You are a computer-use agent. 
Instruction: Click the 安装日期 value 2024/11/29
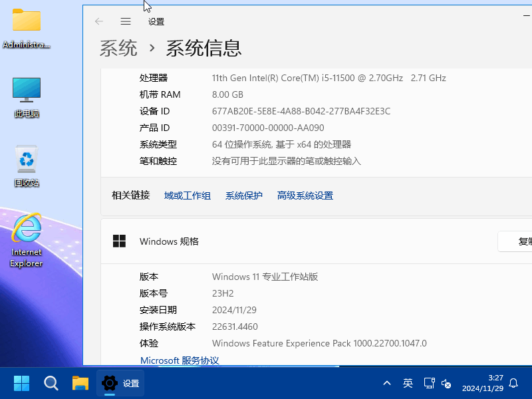pos(234,310)
